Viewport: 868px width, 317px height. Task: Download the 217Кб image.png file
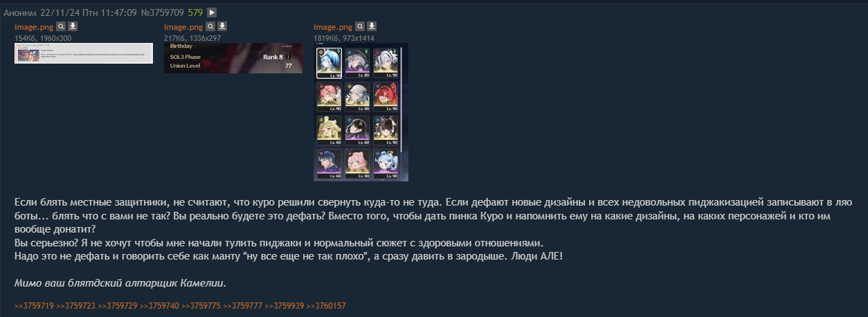click(222, 26)
